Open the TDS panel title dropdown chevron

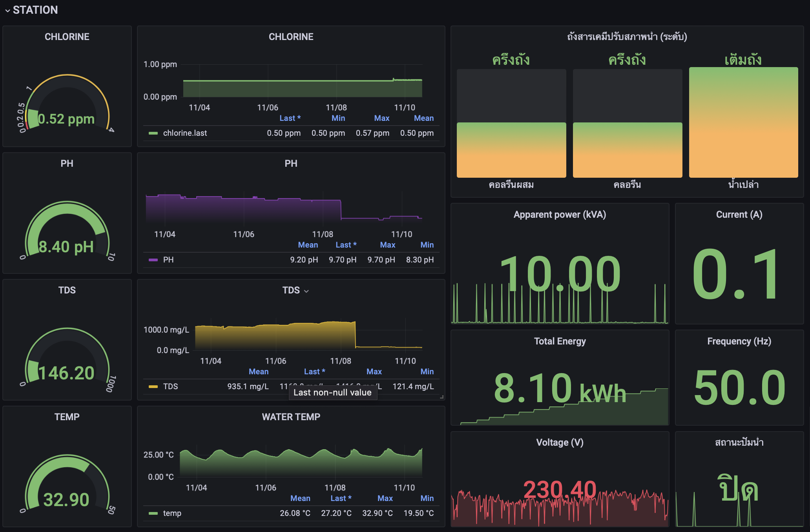click(306, 291)
